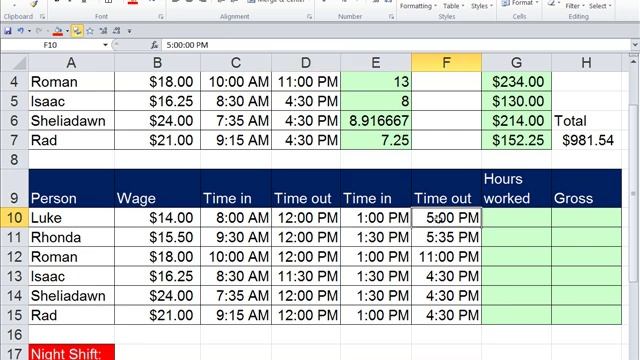Image resolution: width=640 pixels, height=360 pixels.
Task: Click the highlighted yellow quick access icon
Action: click(77, 31)
